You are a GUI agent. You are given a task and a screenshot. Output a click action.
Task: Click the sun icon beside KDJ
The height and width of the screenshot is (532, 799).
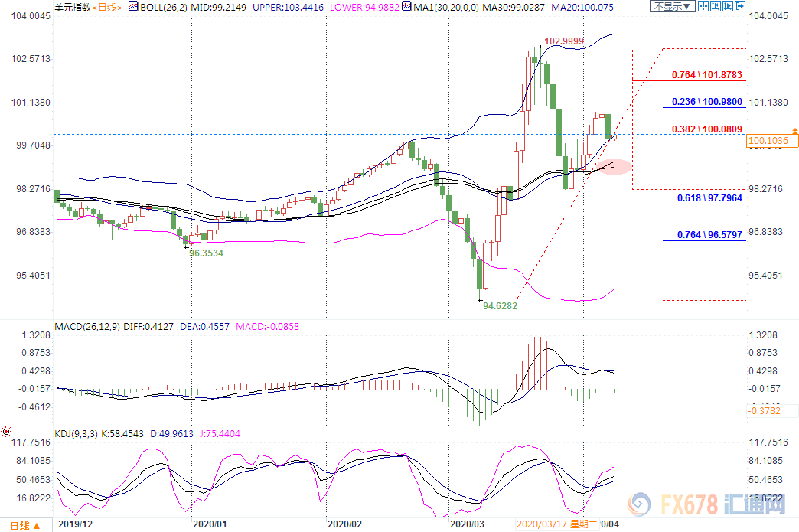point(7,432)
